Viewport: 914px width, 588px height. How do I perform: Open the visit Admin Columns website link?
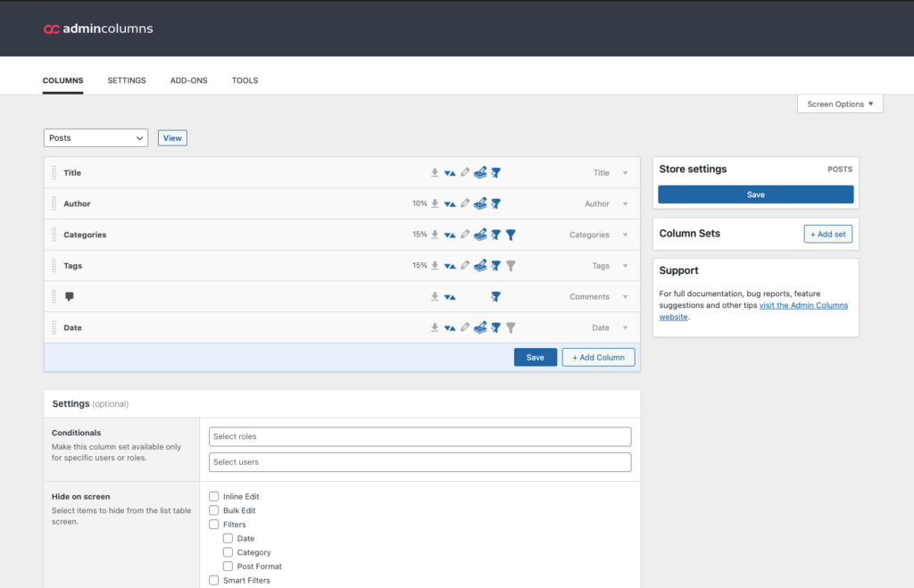803,305
